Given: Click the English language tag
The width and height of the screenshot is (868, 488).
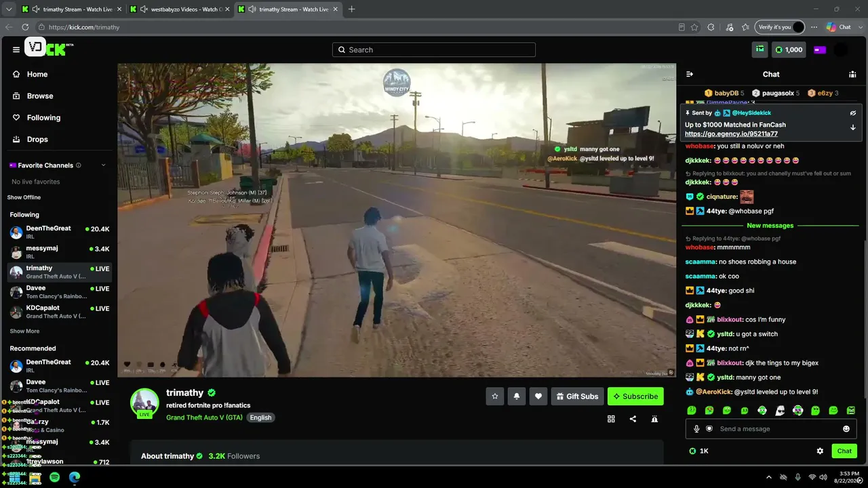Looking at the screenshot, I should point(260,418).
